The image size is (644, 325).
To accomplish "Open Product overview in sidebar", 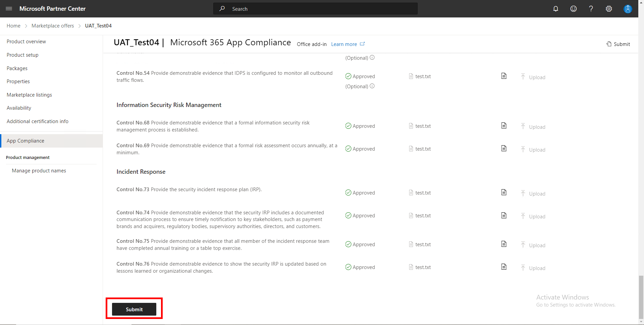I will [x=26, y=42].
